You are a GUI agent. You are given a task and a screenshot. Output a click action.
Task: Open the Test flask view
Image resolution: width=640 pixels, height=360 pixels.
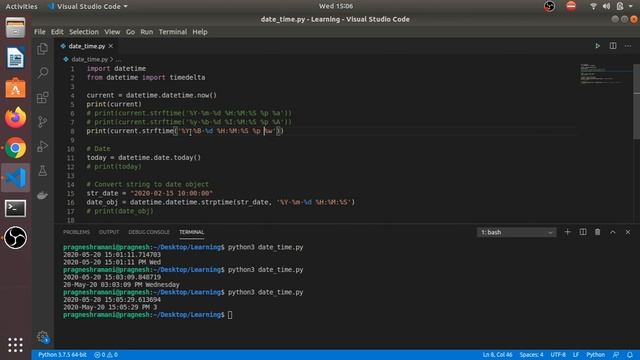[42, 171]
